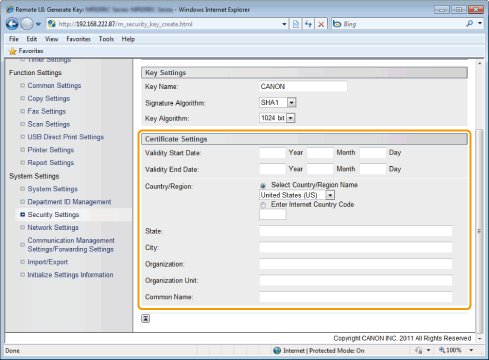This screenshot has height=360, width=489.
Task: Open Common Settings in sidebar
Action: pyautogui.click(x=54, y=86)
